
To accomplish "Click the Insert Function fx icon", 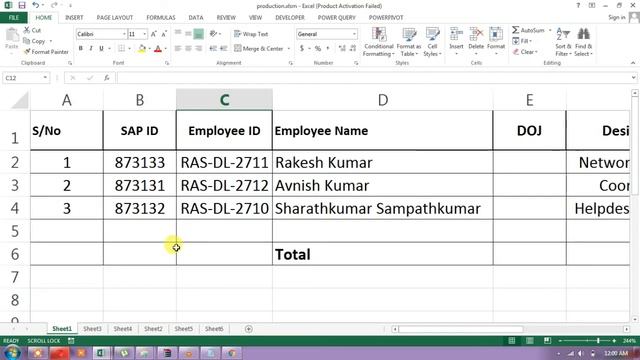I will tap(107, 78).
